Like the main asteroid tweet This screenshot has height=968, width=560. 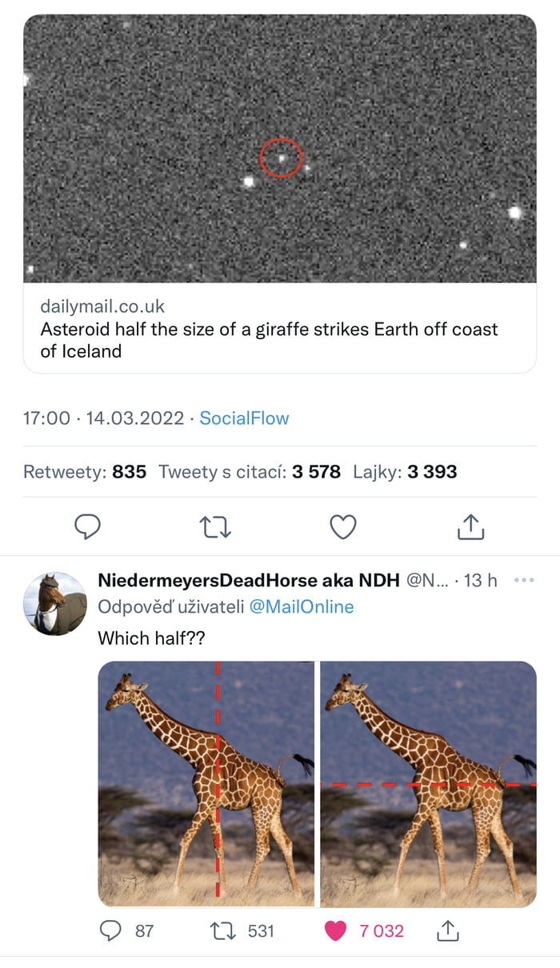click(x=343, y=526)
